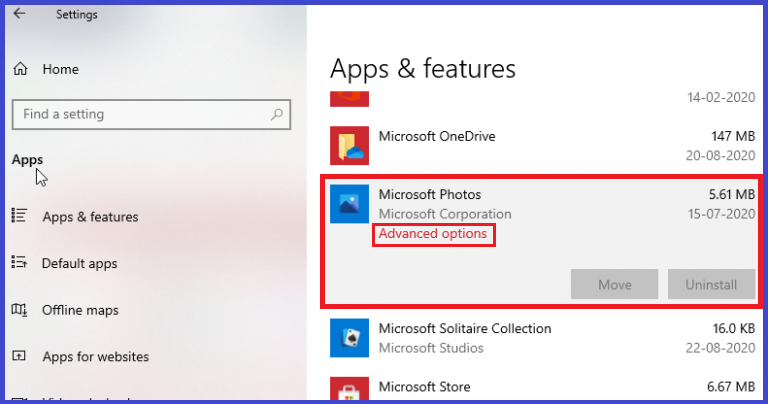The height and width of the screenshot is (404, 768).
Task: Open Default apps section
Action: (x=79, y=263)
